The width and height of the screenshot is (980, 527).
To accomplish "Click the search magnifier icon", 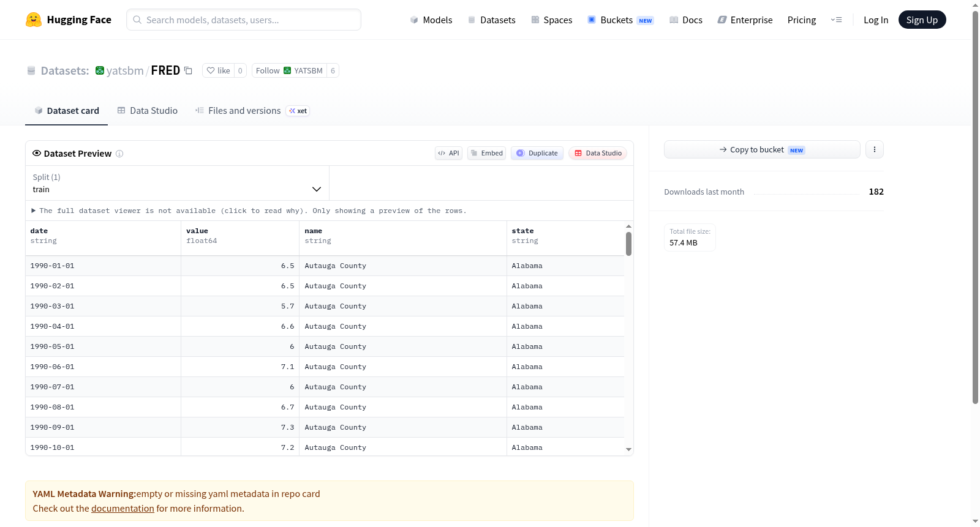I will click(137, 20).
